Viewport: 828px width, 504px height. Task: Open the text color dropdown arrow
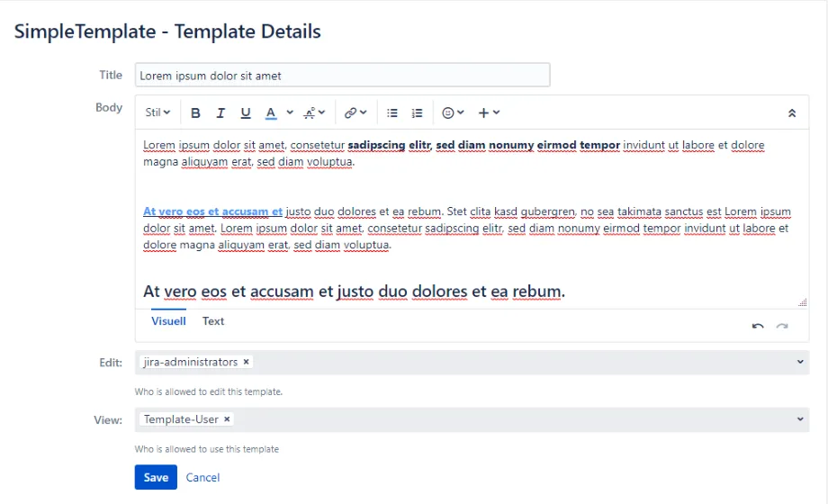[290, 112]
